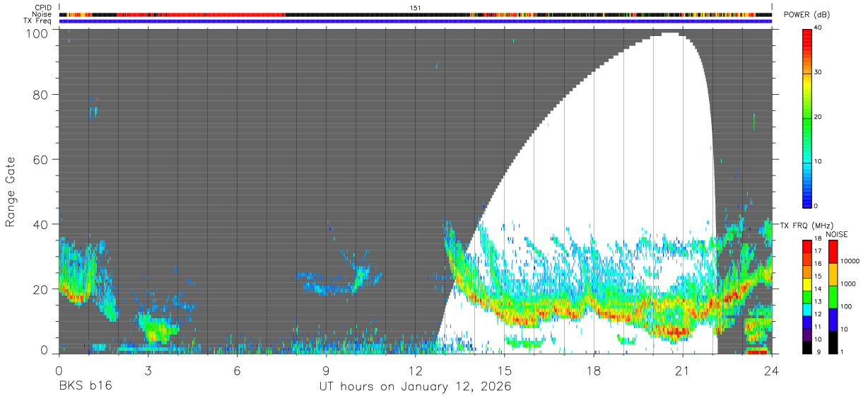Click the x-axis tick label 9

[326, 370]
